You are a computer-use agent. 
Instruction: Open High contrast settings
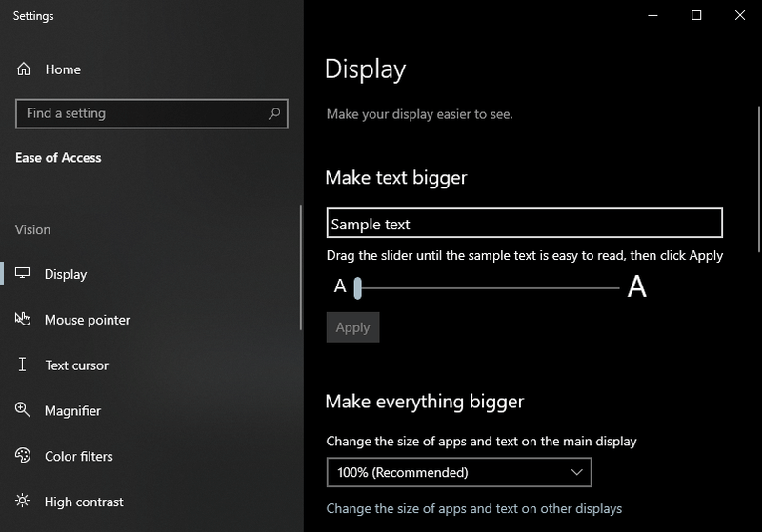150,502
